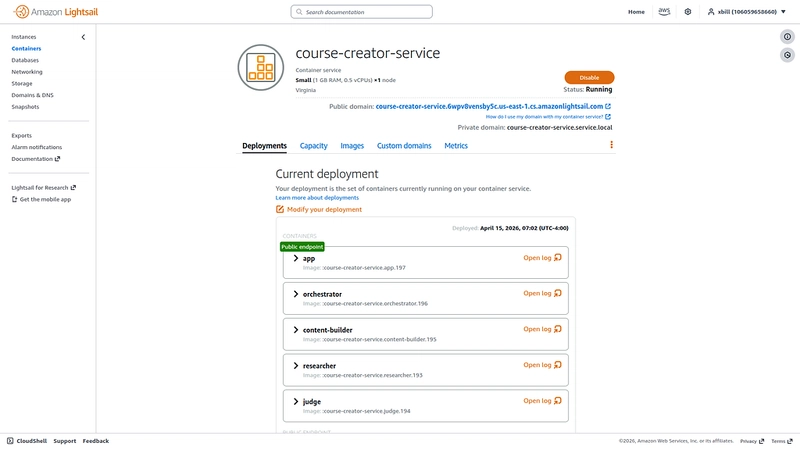This screenshot has height=450, width=800.
Task: Open the info panel icon on right edge
Action: click(x=787, y=37)
